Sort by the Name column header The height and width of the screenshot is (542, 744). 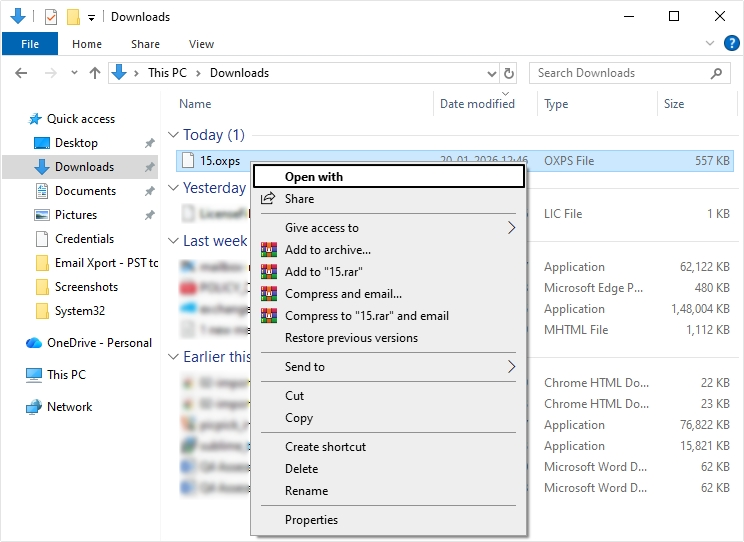[195, 104]
